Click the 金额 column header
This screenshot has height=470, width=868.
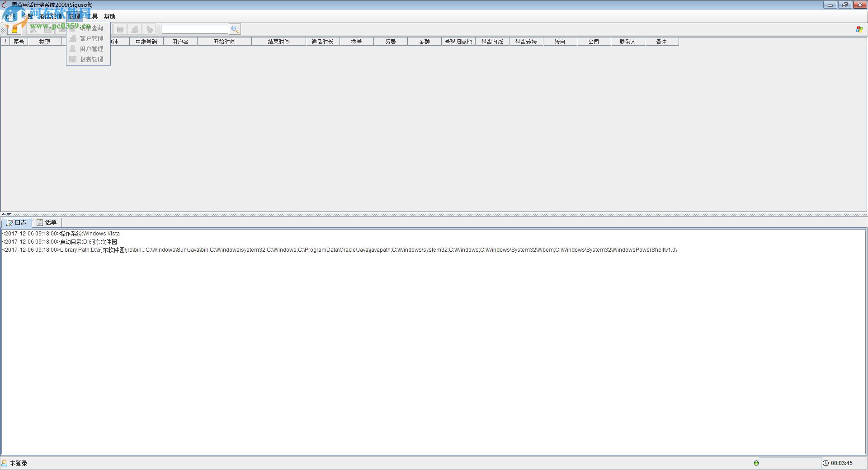pyautogui.click(x=425, y=42)
